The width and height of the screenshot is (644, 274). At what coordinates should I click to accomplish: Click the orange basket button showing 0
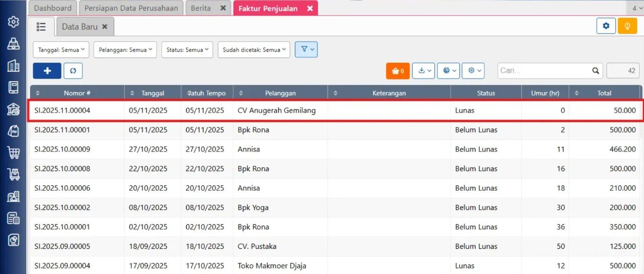pos(398,71)
